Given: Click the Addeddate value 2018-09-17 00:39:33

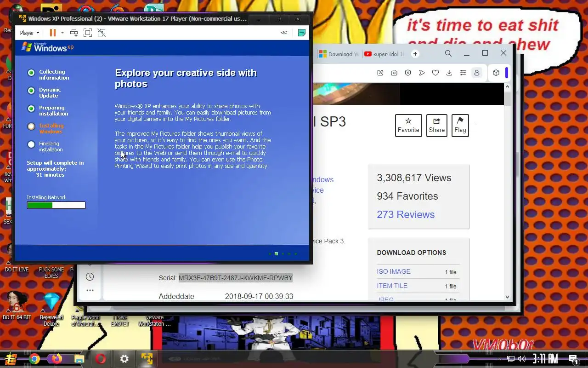Looking at the screenshot, I should (x=259, y=296).
